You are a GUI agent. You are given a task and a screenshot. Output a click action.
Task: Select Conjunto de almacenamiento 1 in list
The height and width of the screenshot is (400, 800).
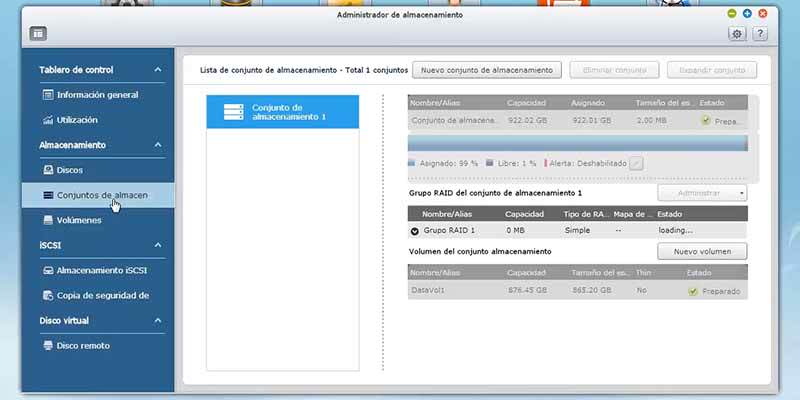283,112
